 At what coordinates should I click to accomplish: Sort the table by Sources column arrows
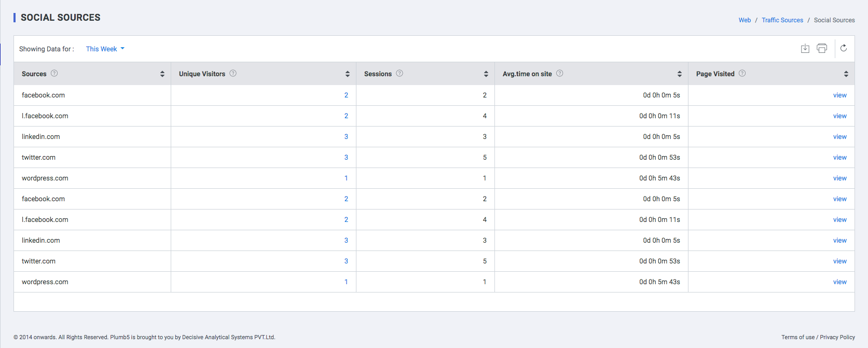click(162, 74)
